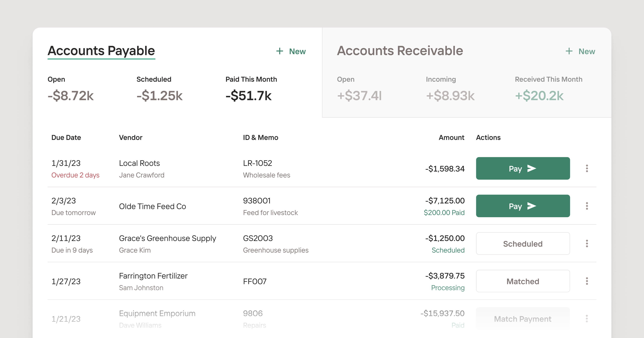
Task: Sort by Due Date column header
Action: 66,137
